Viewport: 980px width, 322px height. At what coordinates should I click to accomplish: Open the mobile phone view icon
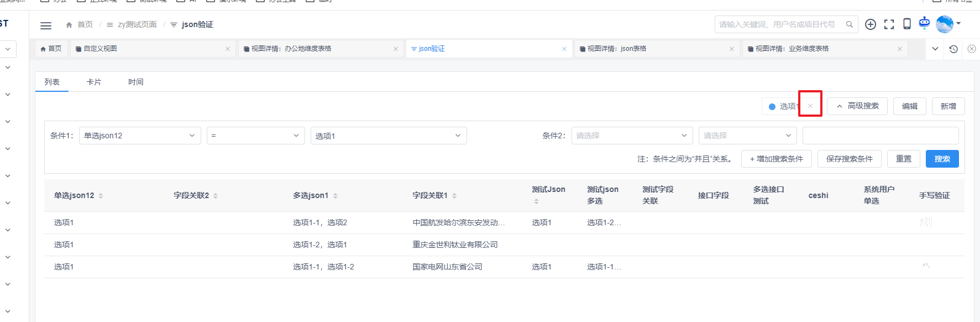pyautogui.click(x=907, y=24)
